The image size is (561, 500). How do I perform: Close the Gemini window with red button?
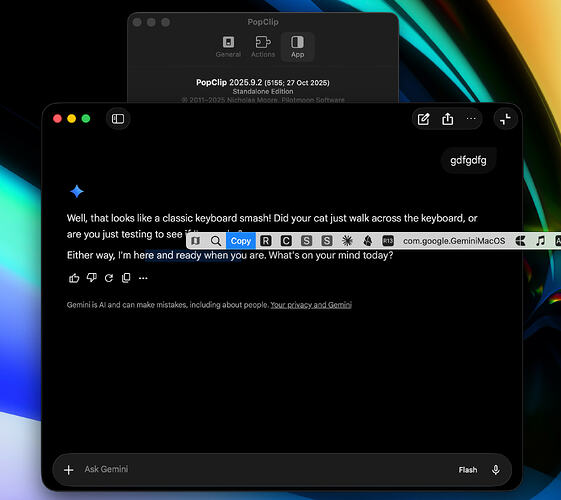[57, 119]
